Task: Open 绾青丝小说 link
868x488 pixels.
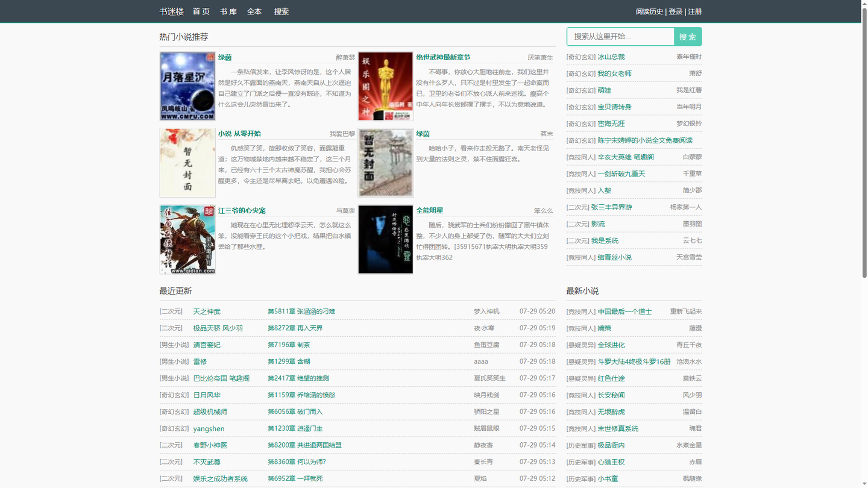Action: pos(614,257)
